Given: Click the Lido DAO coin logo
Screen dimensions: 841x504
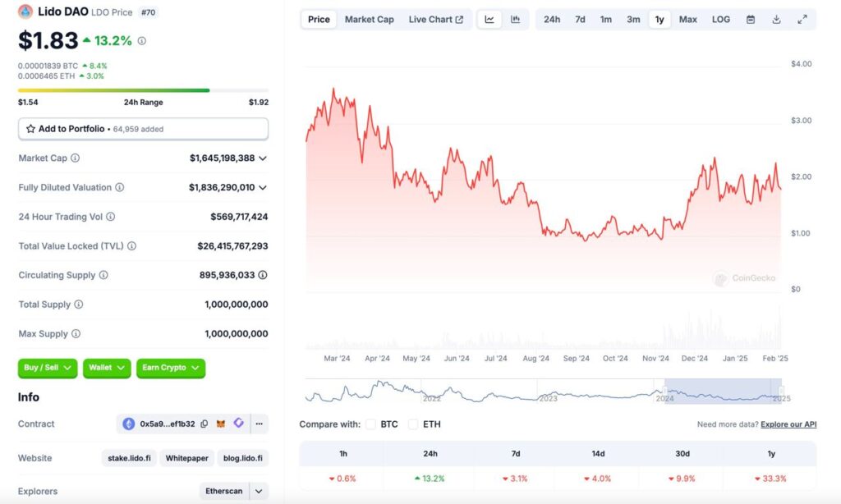Looking at the screenshot, I should click(25, 11).
